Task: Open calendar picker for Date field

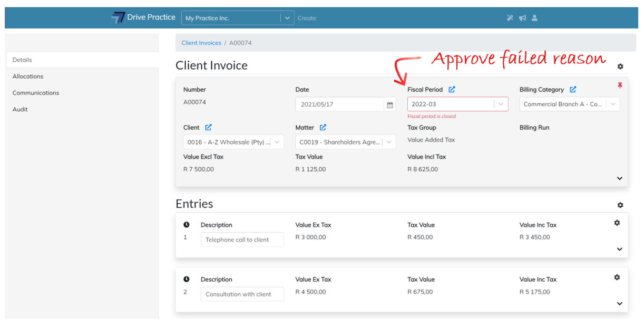Action: point(390,104)
